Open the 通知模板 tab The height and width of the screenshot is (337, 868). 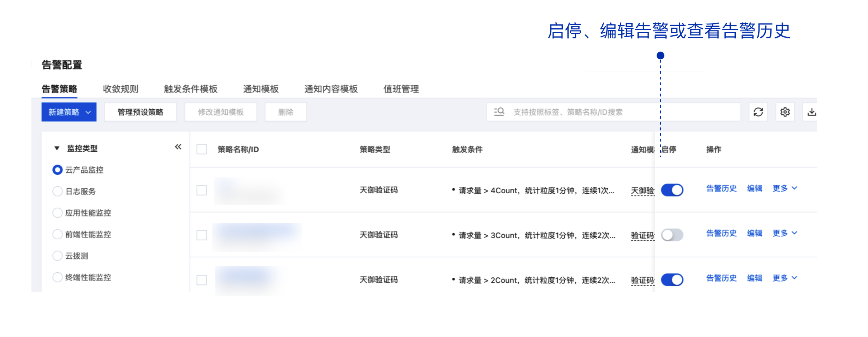click(261, 89)
